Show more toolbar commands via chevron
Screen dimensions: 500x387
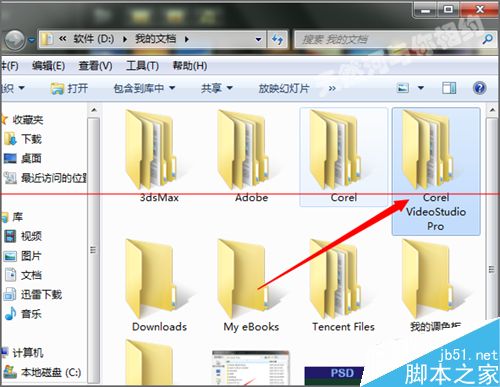pyautogui.click(x=332, y=88)
